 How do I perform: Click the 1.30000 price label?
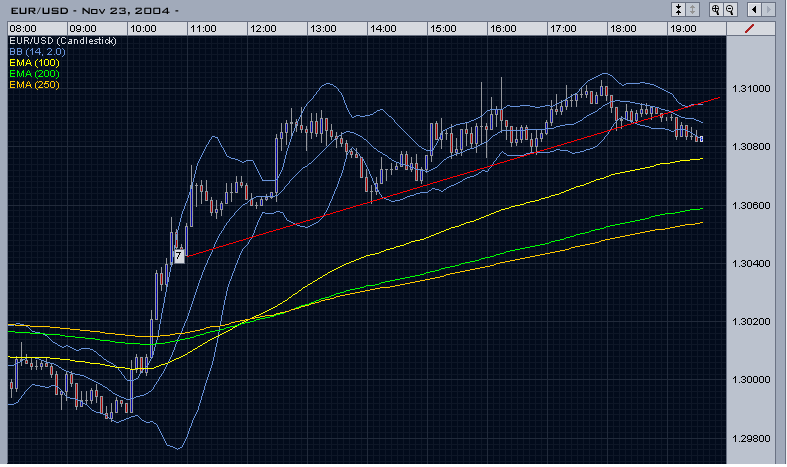click(x=751, y=380)
